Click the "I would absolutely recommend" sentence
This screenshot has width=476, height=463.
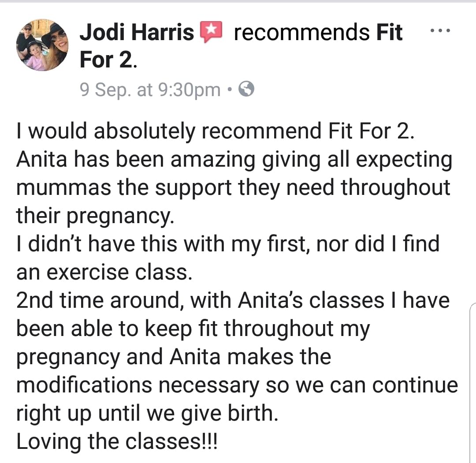point(215,131)
